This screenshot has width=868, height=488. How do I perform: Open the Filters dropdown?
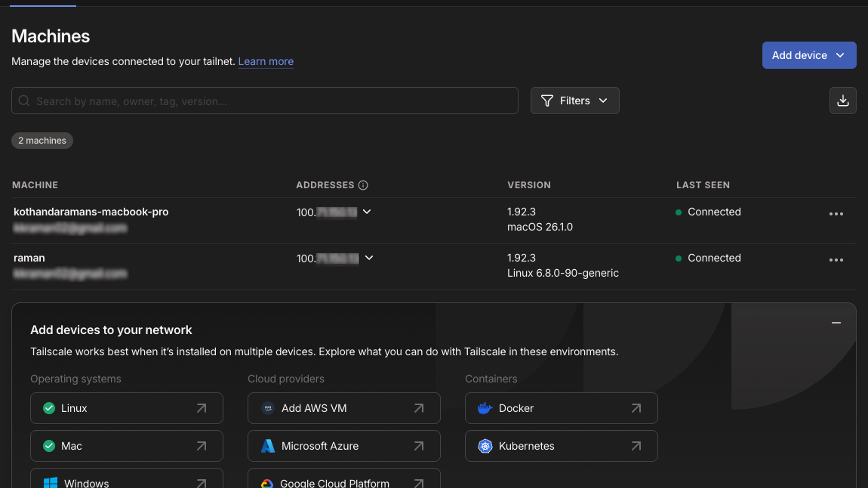click(574, 101)
